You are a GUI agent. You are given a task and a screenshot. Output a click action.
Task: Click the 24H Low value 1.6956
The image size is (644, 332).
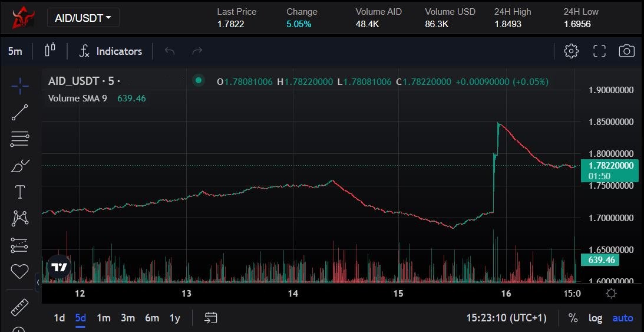point(577,24)
